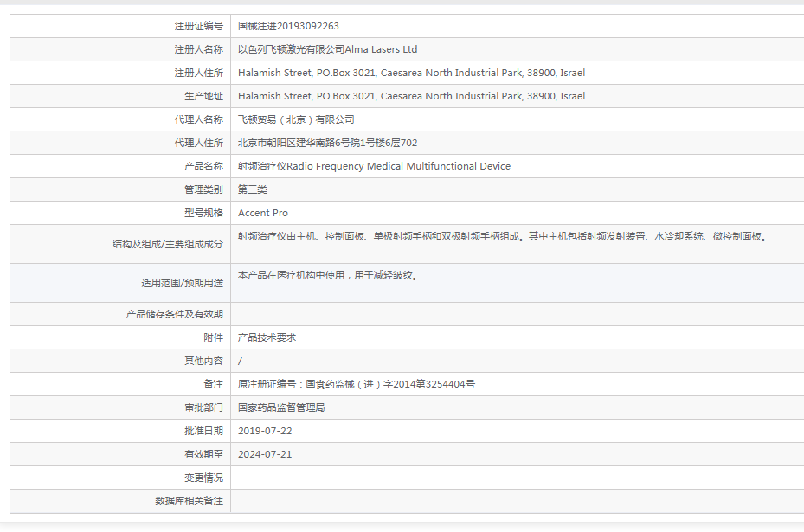804x532 pixels.
Task: Select the Israel registrant address text
Action: [407, 72]
